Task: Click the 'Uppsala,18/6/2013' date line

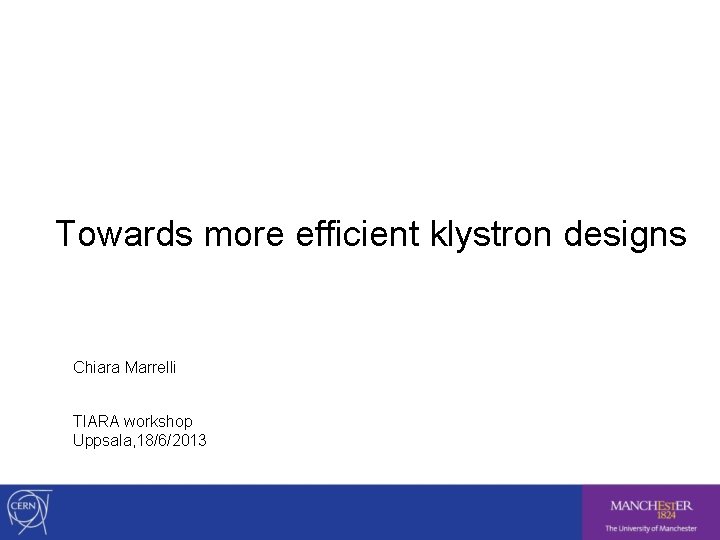Action: tap(140, 440)
